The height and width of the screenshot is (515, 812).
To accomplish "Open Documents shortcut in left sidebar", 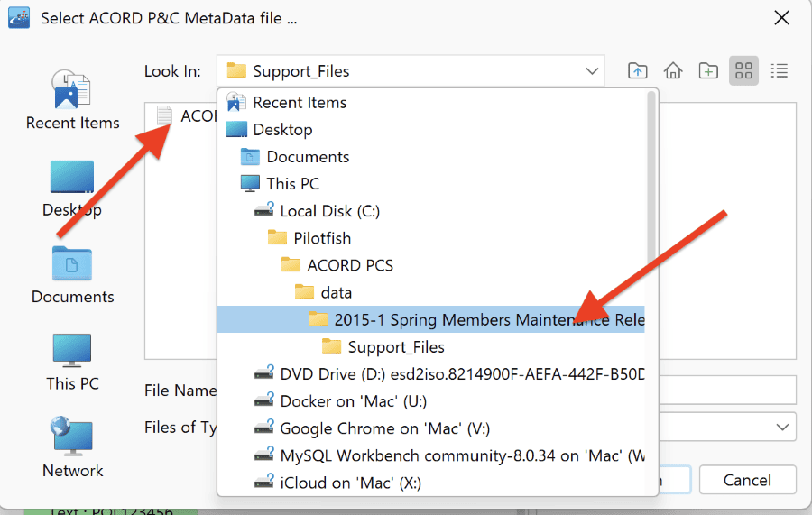I will click(72, 275).
